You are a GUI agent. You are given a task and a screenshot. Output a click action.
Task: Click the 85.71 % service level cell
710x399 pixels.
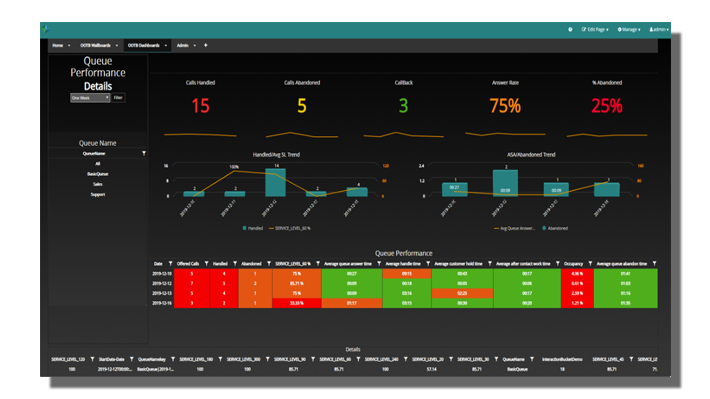[297, 284]
